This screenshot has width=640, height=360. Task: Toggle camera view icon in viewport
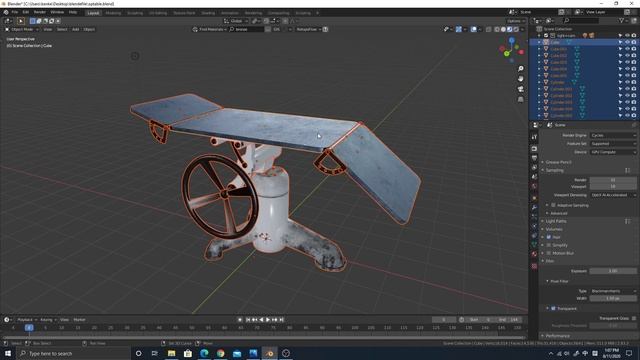pyautogui.click(x=520, y=89)
